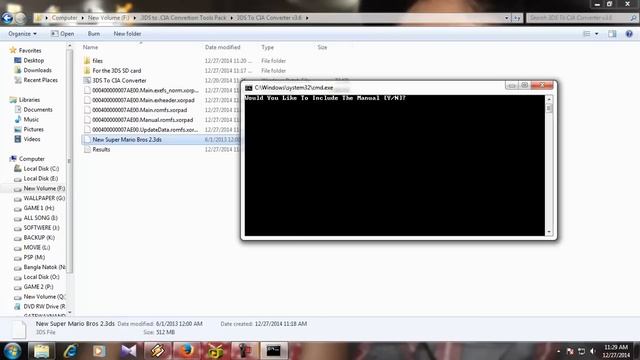Click the Forward navigation arrow in Explorer
This screenshot has width=640, height=360.
tap(20, 18)
